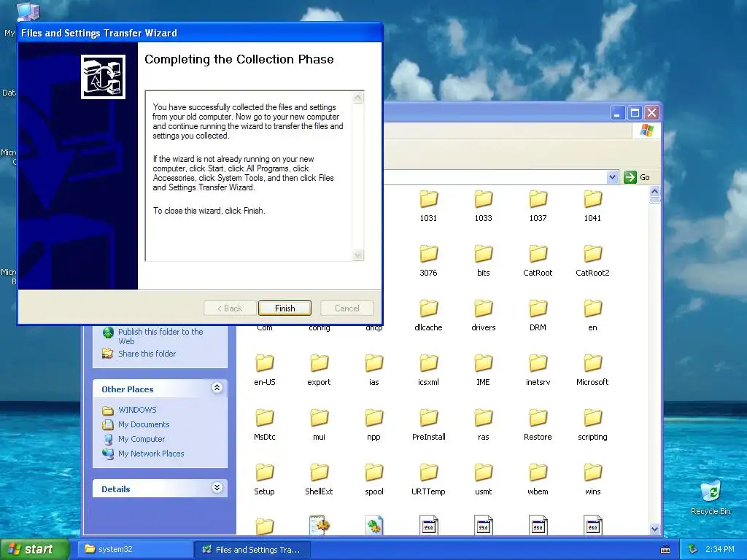Click Explorer's scroll-down arrow
The image size is (747, 560).
tap(654, 529)
